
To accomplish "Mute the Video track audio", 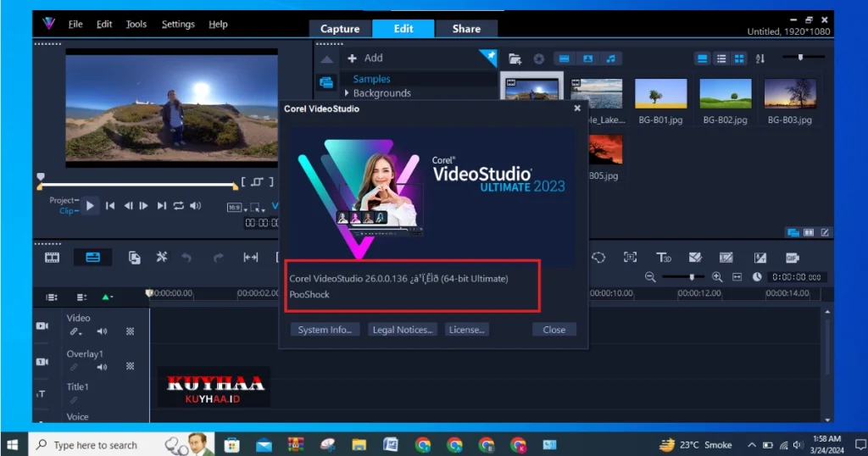I will 103,331.
